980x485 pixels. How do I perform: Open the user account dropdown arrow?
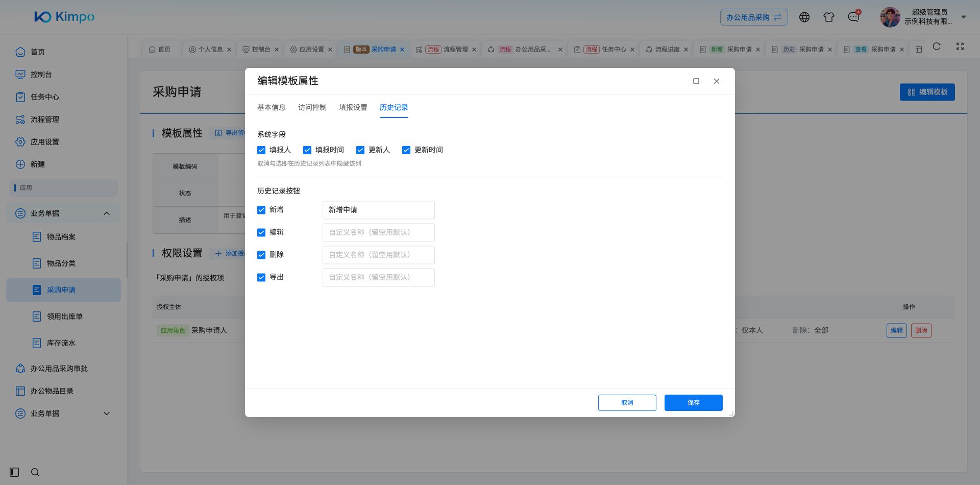[x=964, y=17]
